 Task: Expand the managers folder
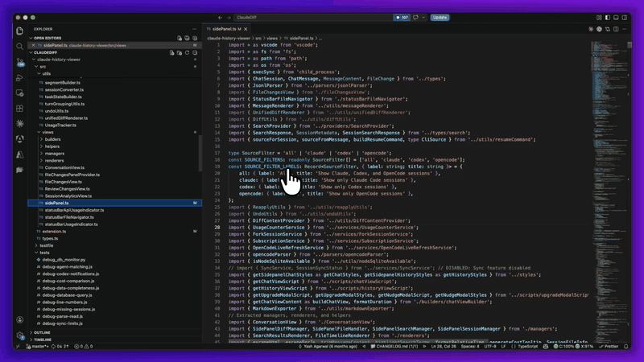point(42,154)
